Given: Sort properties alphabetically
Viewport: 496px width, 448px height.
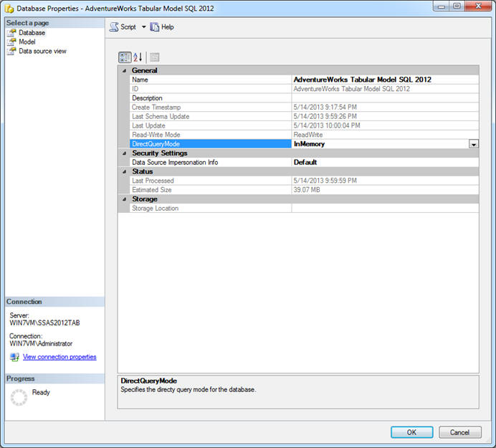Looking at the screenshot, I should (138, 57).
